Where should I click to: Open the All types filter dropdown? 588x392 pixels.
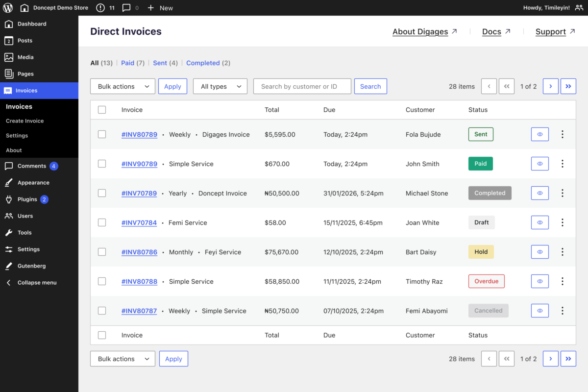pos(220,86)
